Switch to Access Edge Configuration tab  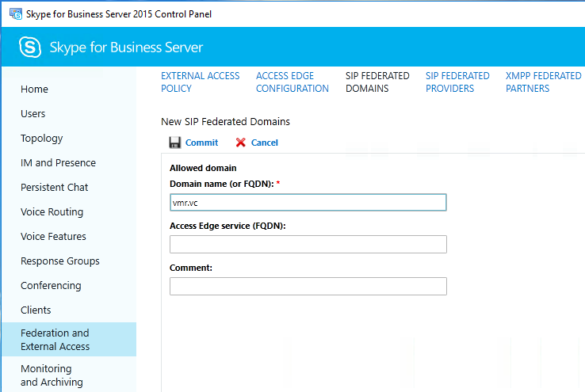(292, 82)
